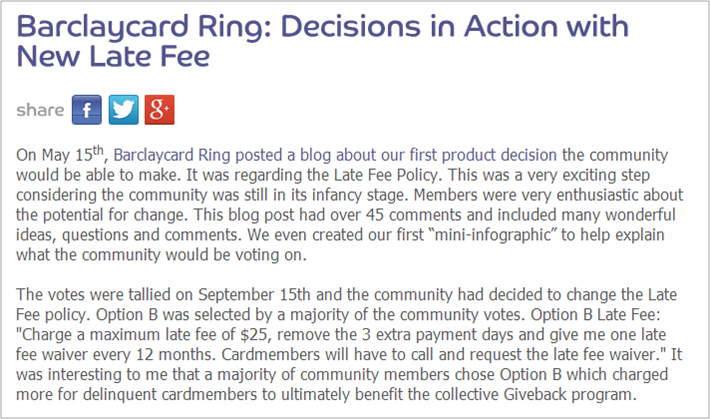Share the post via Google Plus icon

[x=159, y=110]
